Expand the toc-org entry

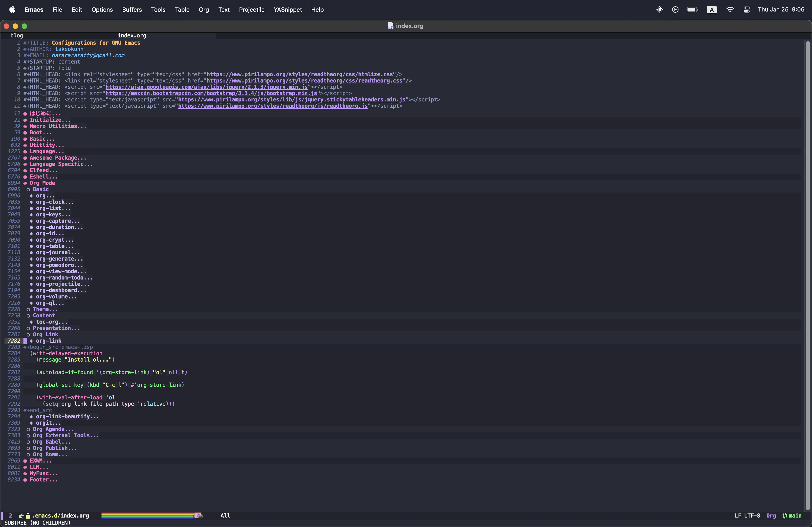[51, 322]
